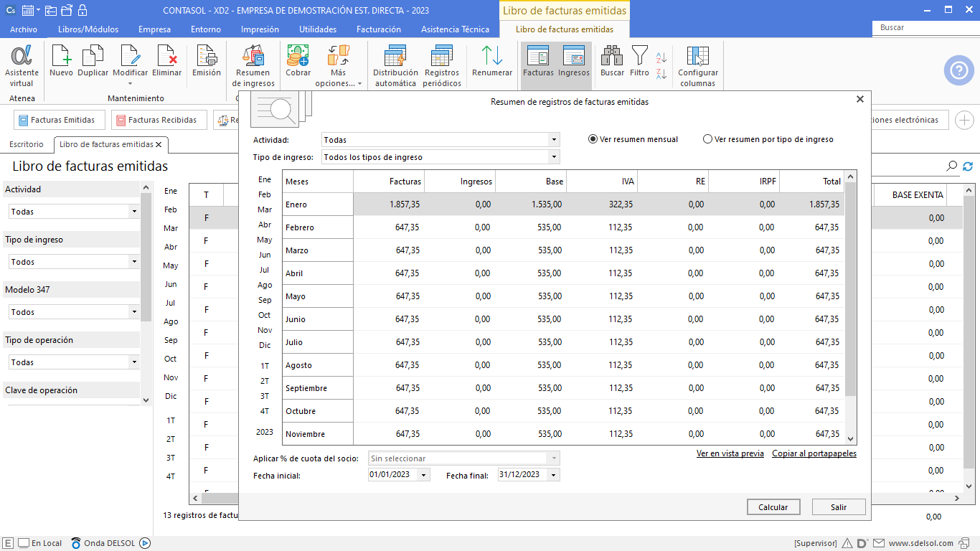Screen dimensions: 980x551
Task: Switch to the Escritorio tab
Action: (x=27, y=144)
